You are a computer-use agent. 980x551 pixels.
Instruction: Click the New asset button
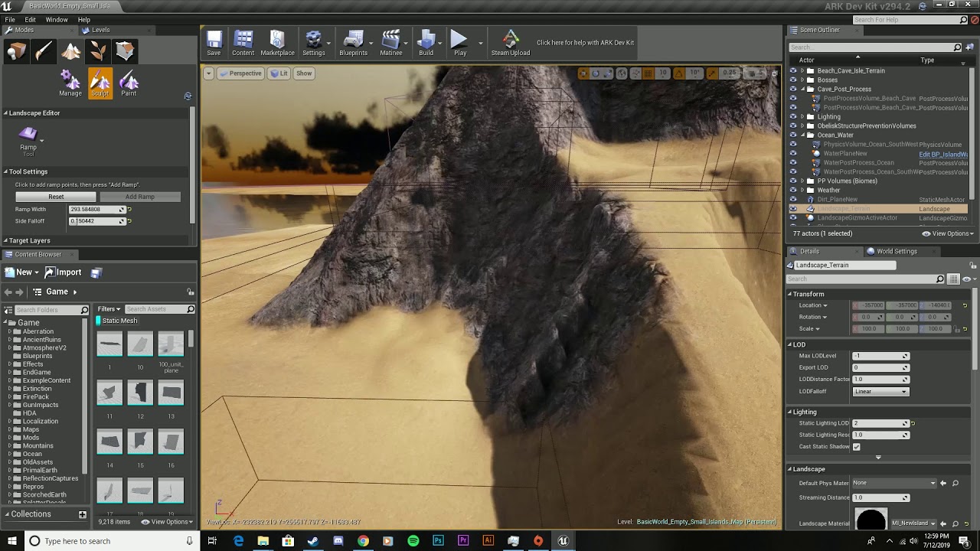21,272
